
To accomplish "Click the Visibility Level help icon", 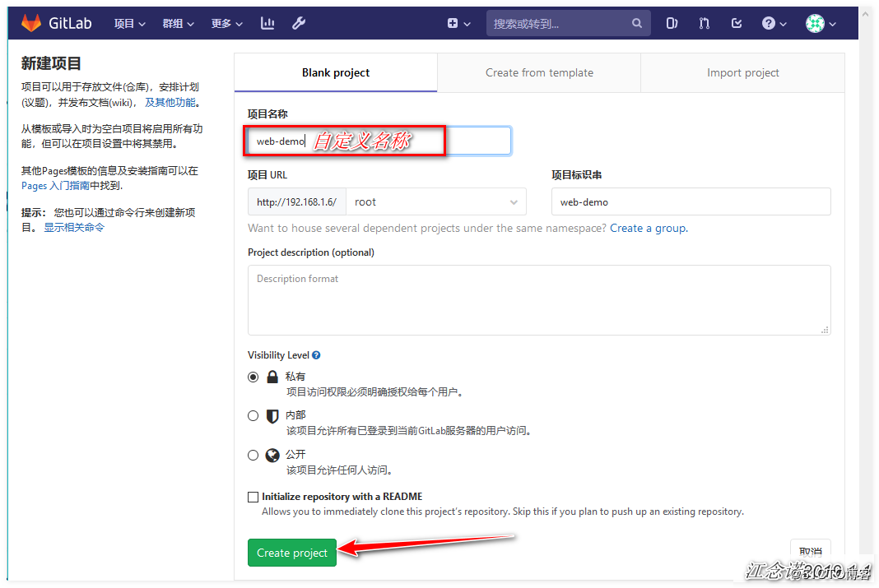I will tap(316, 355).
